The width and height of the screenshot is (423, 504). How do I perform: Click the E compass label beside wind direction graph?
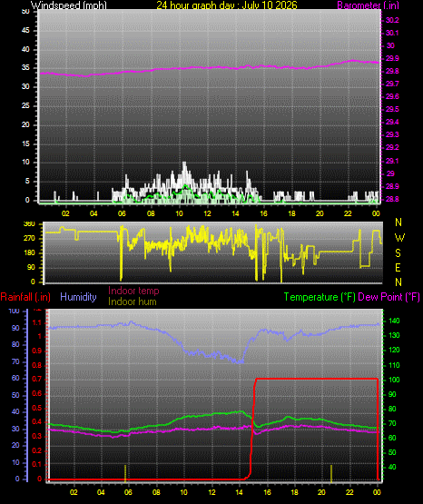click(398, 268)
